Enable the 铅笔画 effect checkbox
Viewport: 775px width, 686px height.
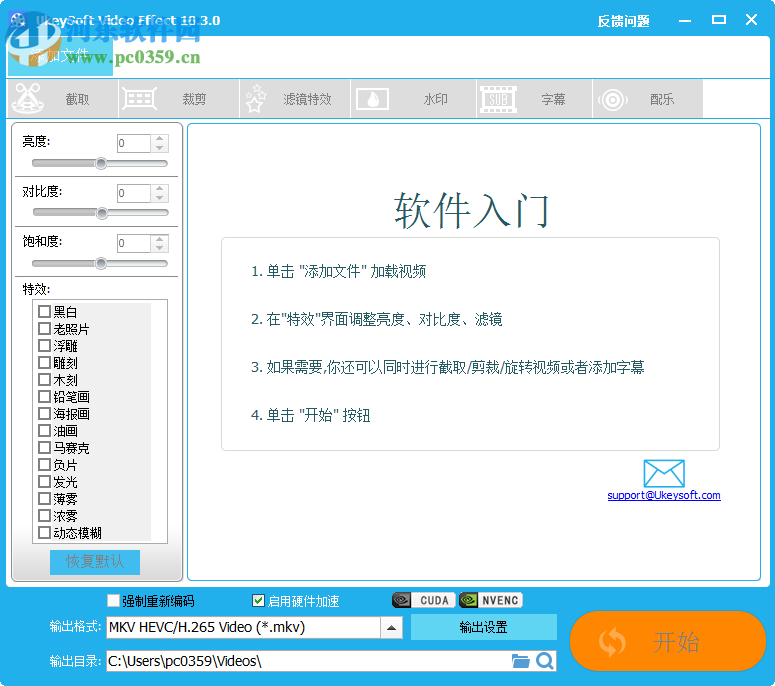point(44,396)
